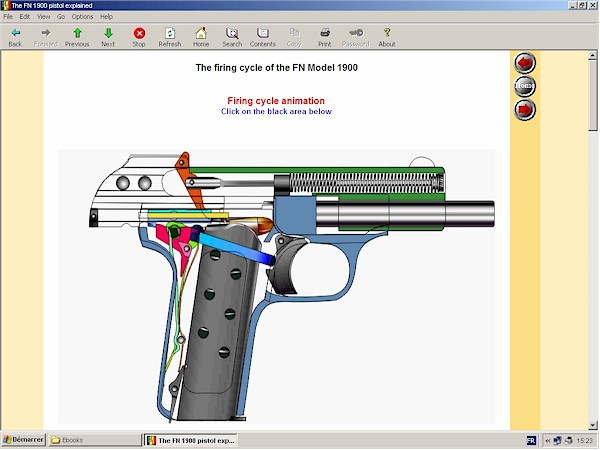Refresh the current page
This screenshot has height=450, width=600.
[x=170, y=38]
